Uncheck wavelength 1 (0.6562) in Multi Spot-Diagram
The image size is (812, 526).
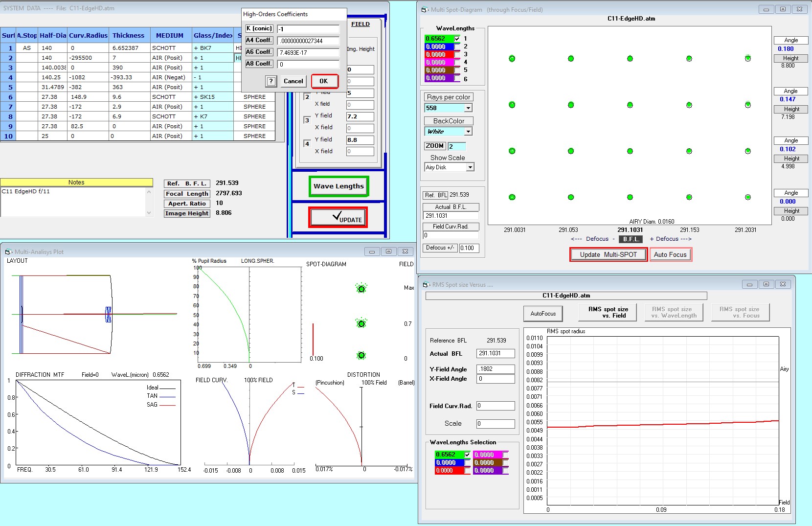[x=457, y=39]
